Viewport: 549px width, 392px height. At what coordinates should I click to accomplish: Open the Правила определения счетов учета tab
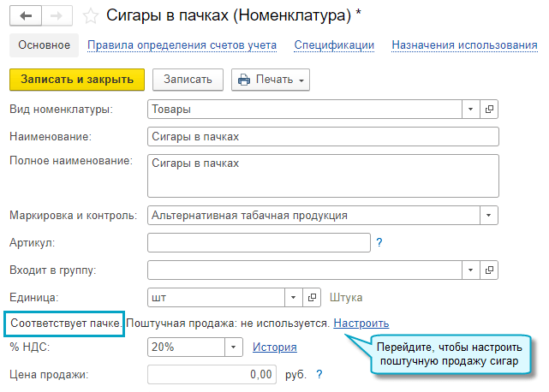tap(182, 45)
